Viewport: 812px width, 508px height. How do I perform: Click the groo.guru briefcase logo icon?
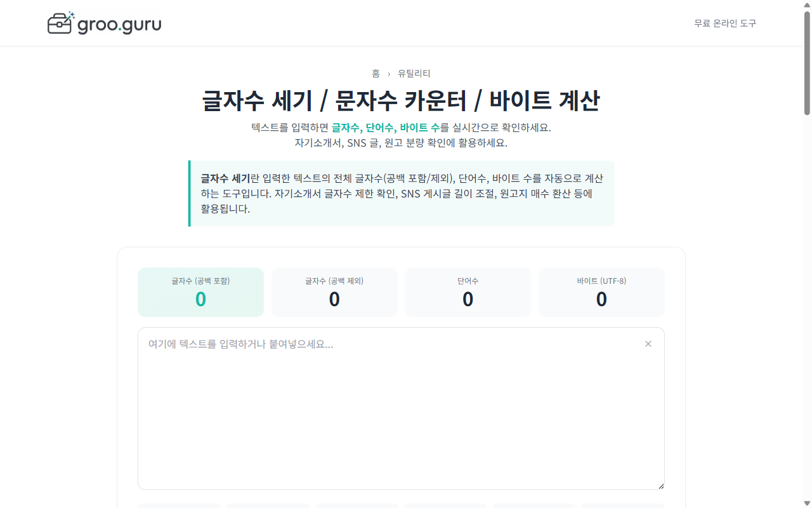click(x=59, y=23)
